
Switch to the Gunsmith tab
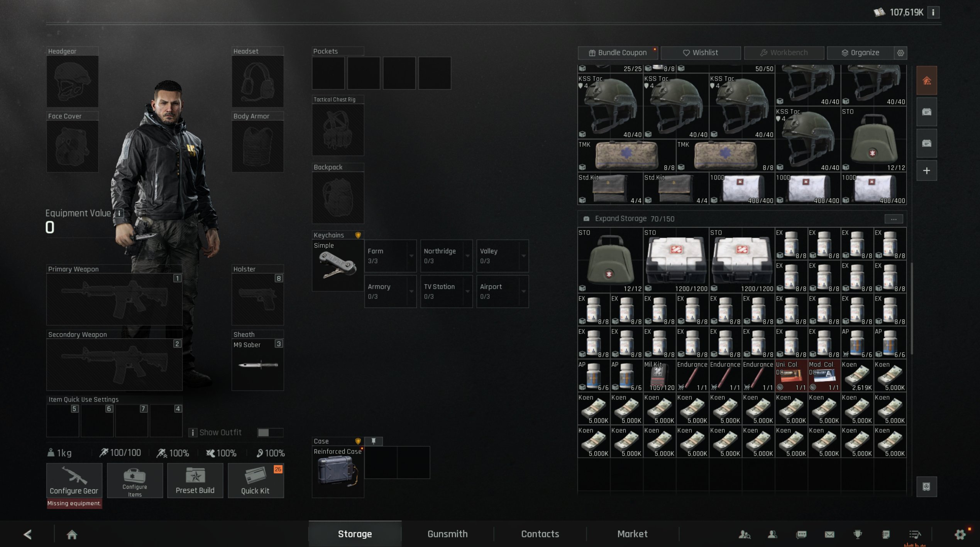447,534
